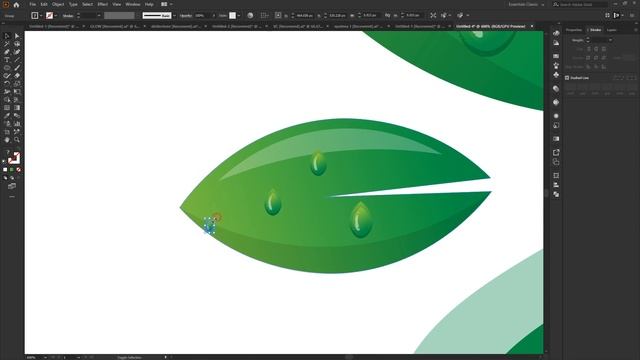
Task: Select the Line Segment tool
Action: [17, 60]
